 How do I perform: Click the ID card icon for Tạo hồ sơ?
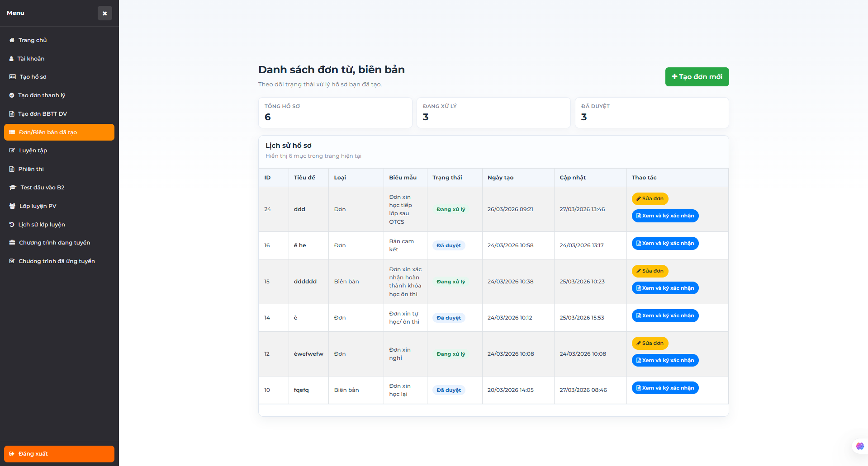(13, 77)
